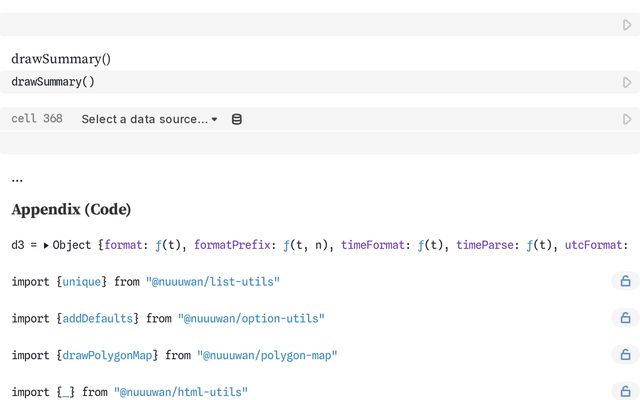Screen dimensions: 640x400
Task: Expand the d3 Object disclosure triangle
Action: point(46,245)
